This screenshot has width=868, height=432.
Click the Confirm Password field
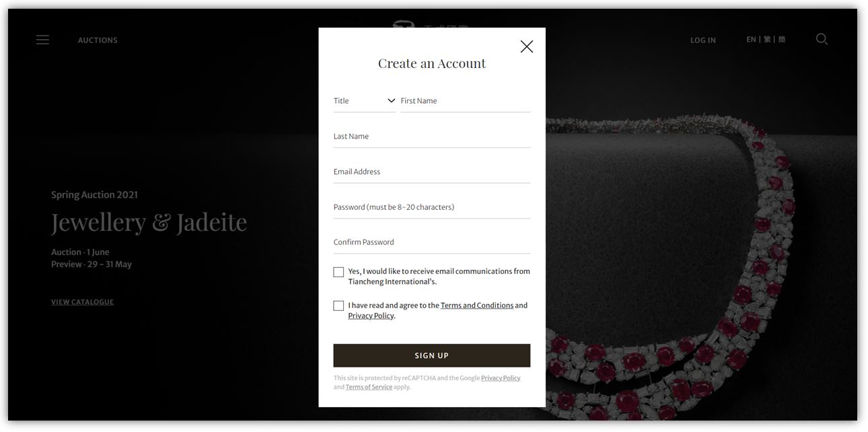(432, 242)
